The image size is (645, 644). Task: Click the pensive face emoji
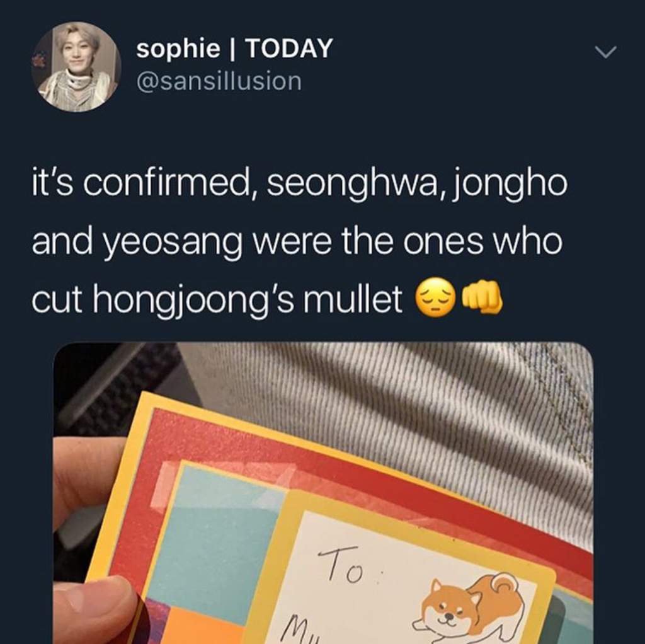tap(436, 297)
